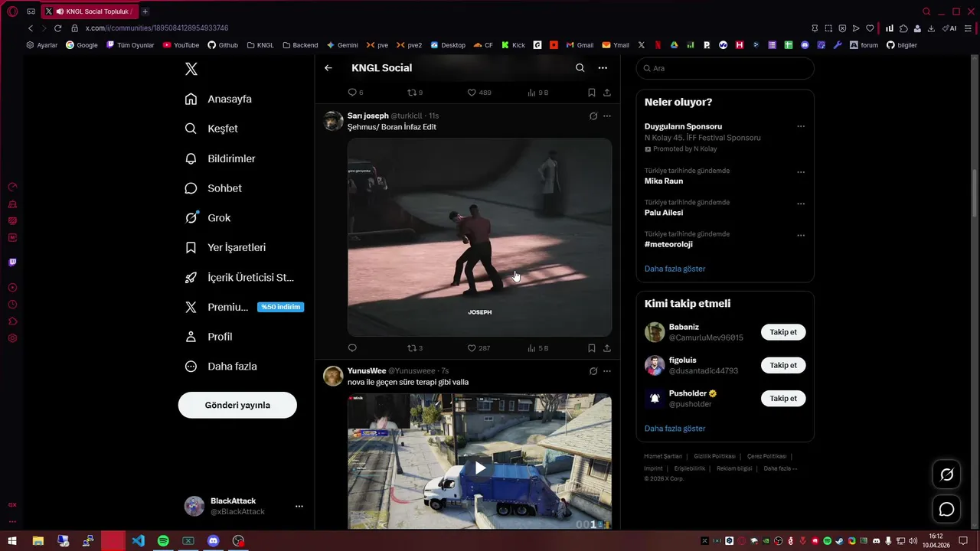Open the browser extensions puzzle icon
The height and width of the screenshot is (551, 980).
pos(903,28)
